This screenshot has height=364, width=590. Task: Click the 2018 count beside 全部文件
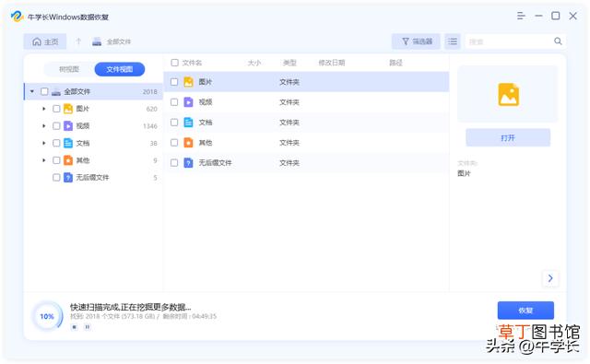[149, 92]
